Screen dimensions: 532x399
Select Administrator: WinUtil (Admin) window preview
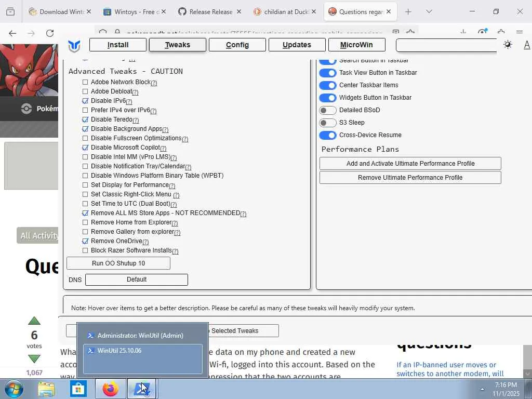click(142, 336)
